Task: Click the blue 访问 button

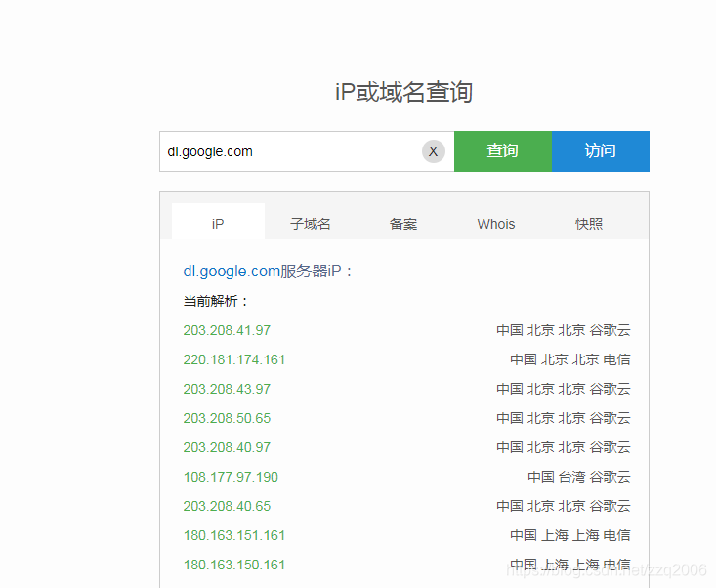Action: point(600,151)
